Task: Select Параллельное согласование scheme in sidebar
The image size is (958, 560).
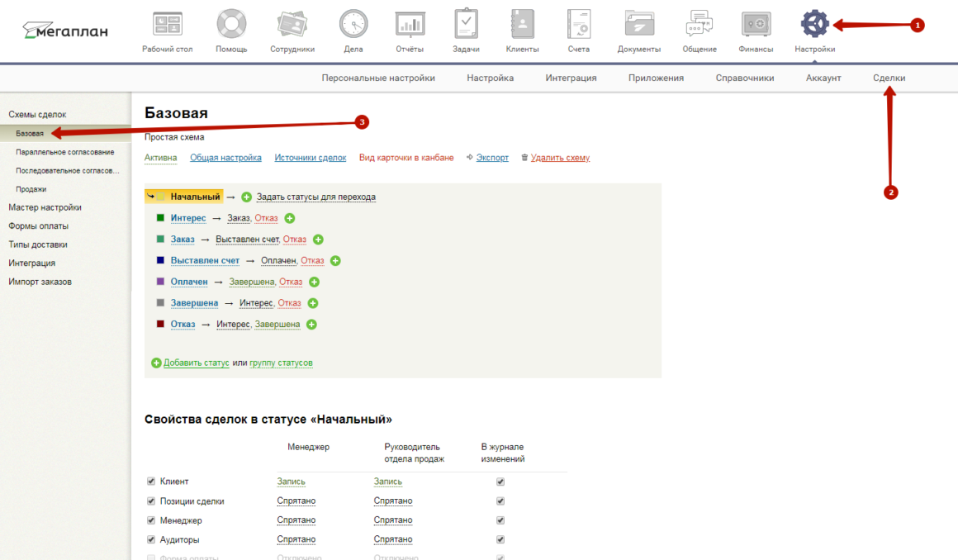Action: (x=64, y=152)
